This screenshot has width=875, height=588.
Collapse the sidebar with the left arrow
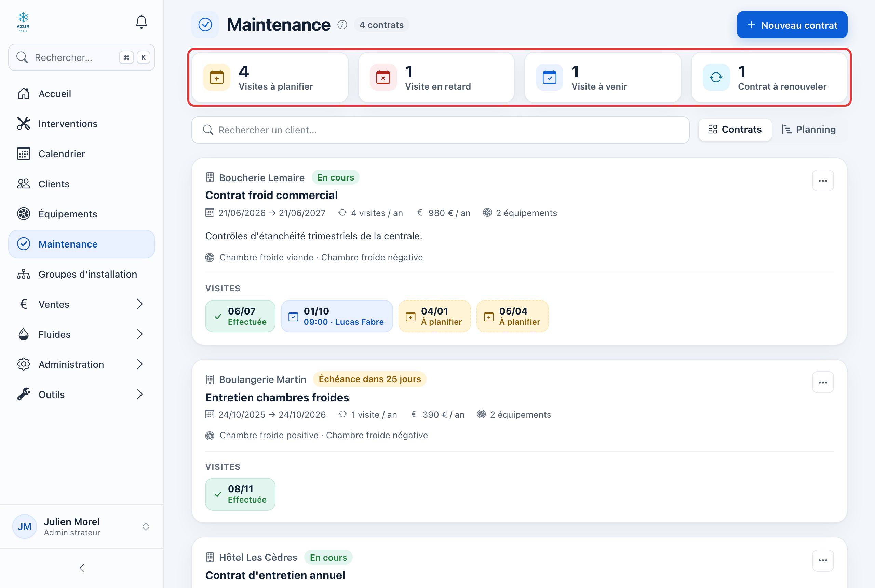point(82,568)
